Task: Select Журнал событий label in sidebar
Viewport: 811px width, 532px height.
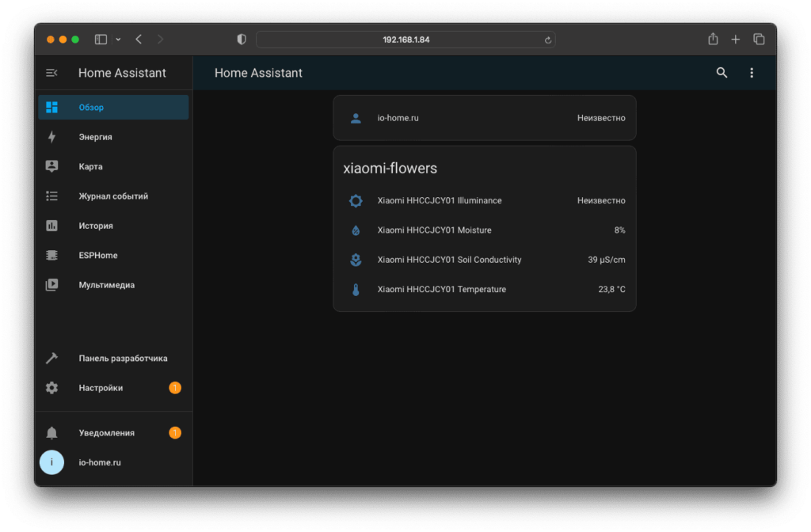Action: point(113,196)
